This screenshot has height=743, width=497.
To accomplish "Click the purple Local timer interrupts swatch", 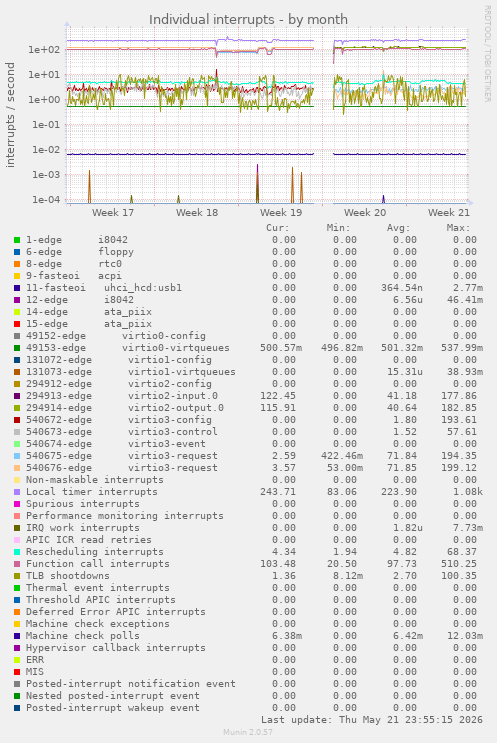I will [17, 492].
